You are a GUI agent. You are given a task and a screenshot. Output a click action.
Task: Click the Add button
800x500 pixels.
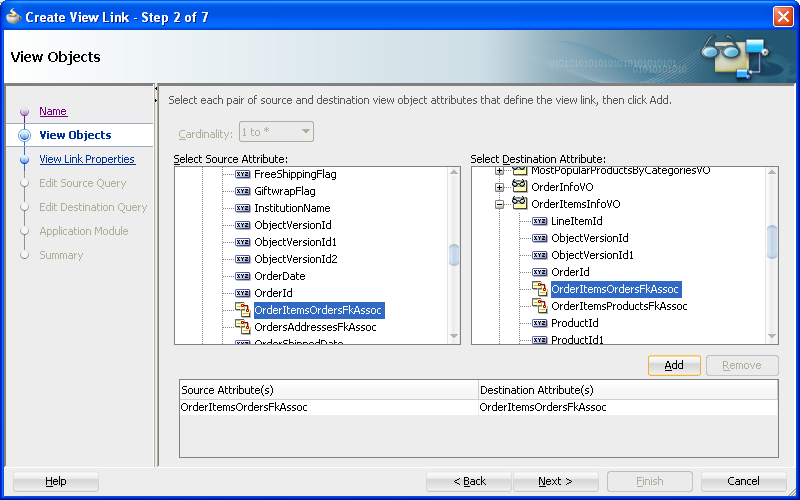point(674,365)
